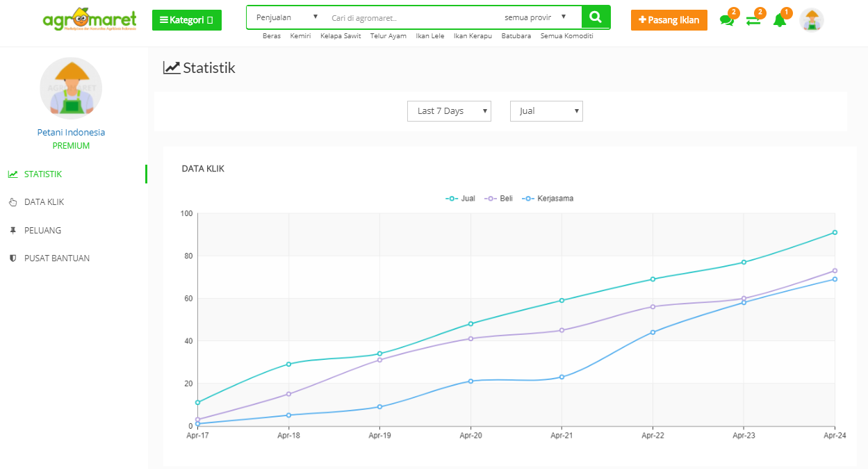Viewport: 868px width, 469px height.
Task: Toggle Beli series in chart legend
Action: coord(500,199)
